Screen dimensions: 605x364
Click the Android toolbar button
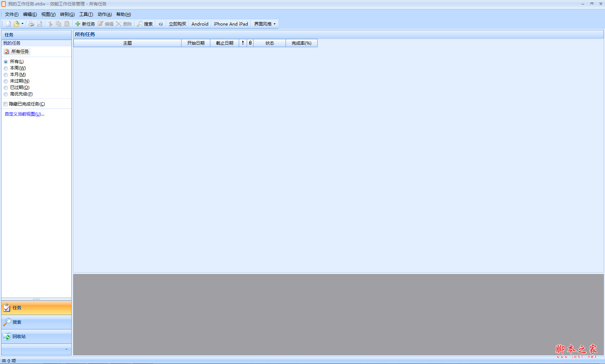200,24
